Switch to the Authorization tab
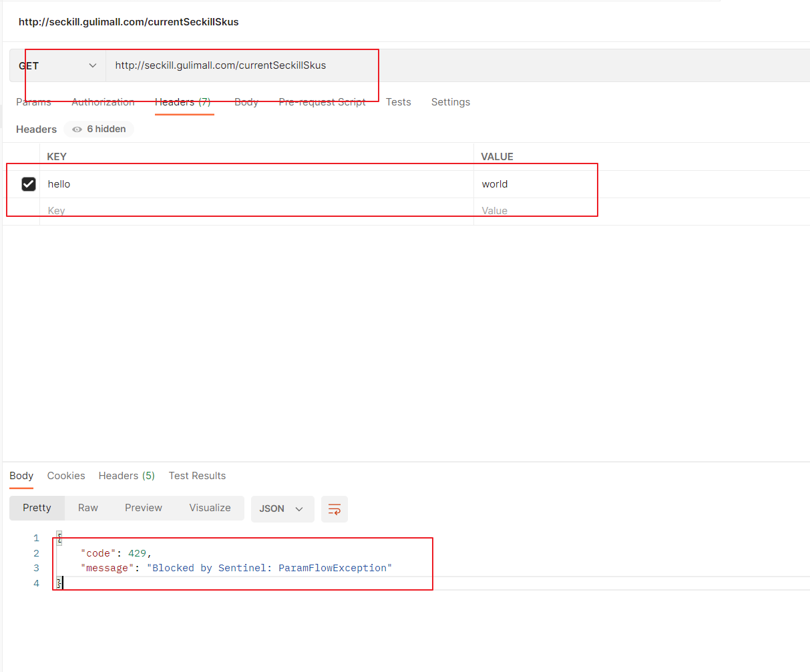The image size is (810, 672). (x=103, y=102)
